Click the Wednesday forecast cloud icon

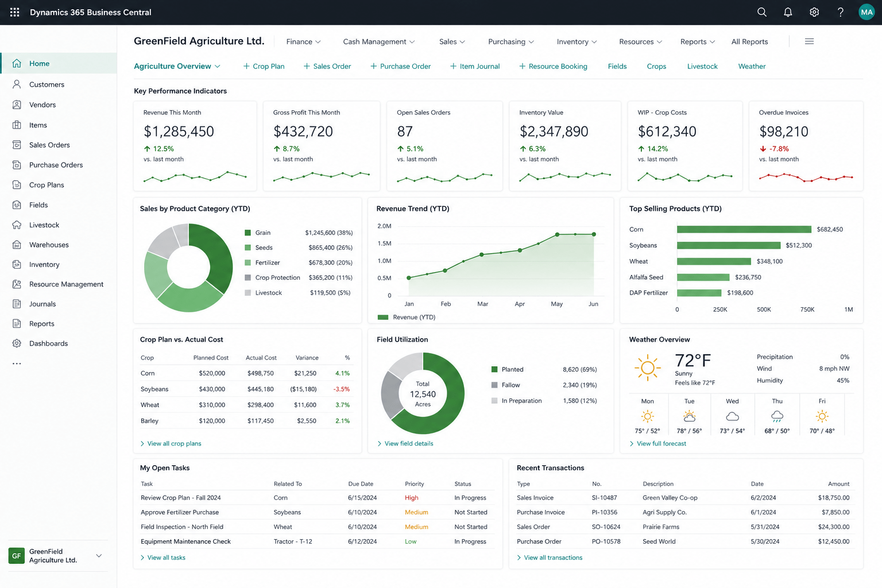coord(732,416)
